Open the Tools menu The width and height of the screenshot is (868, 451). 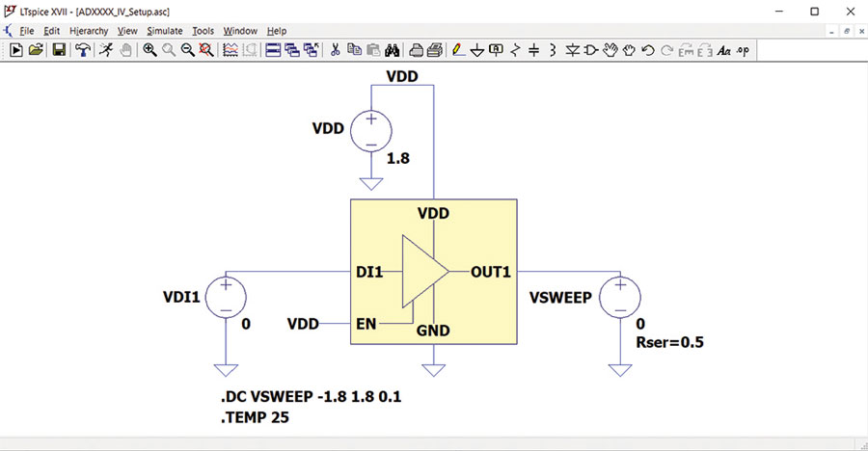point(203,31)
